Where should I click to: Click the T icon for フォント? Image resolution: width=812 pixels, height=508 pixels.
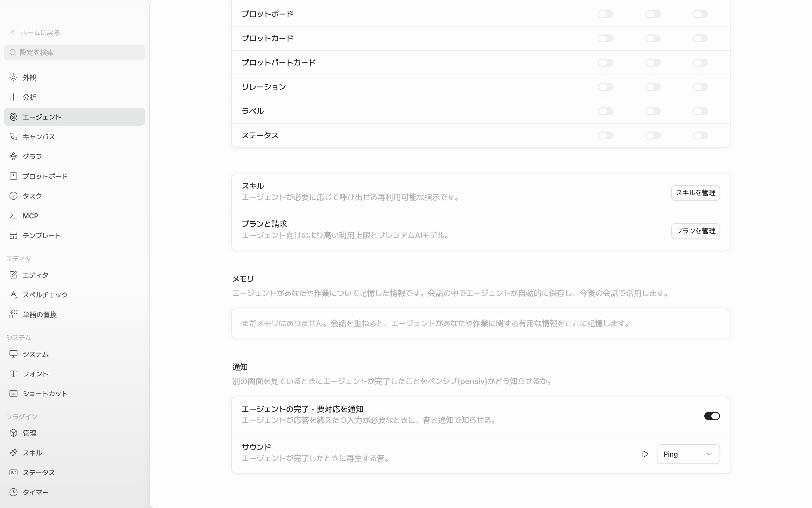[x=14, y=374]
